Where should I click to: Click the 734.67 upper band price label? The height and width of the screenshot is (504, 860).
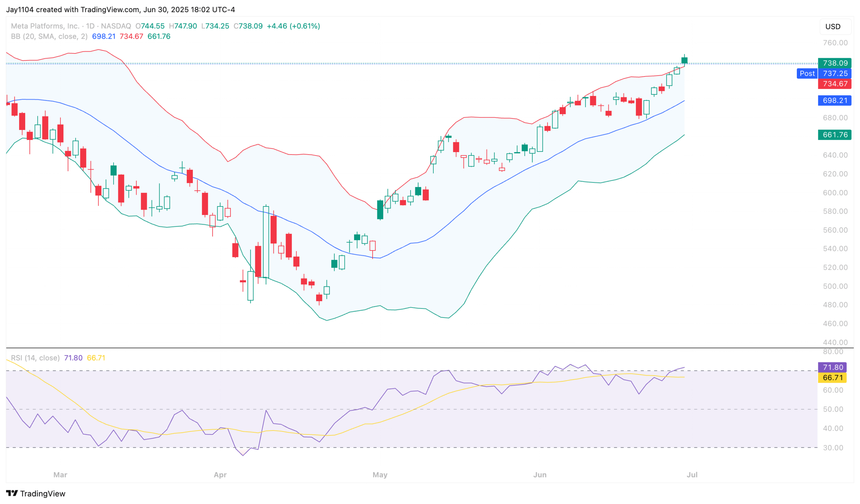[x=835, y=84]
